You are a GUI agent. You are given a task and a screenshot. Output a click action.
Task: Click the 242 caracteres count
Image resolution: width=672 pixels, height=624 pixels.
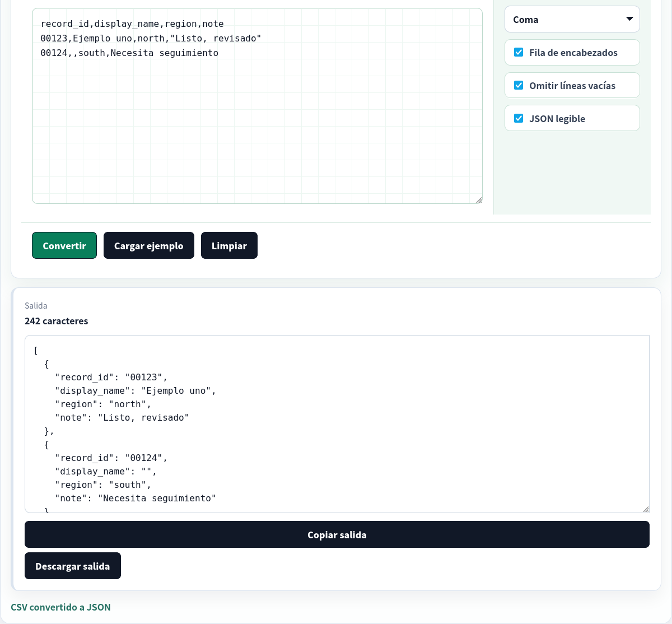(x=57, y=321)
